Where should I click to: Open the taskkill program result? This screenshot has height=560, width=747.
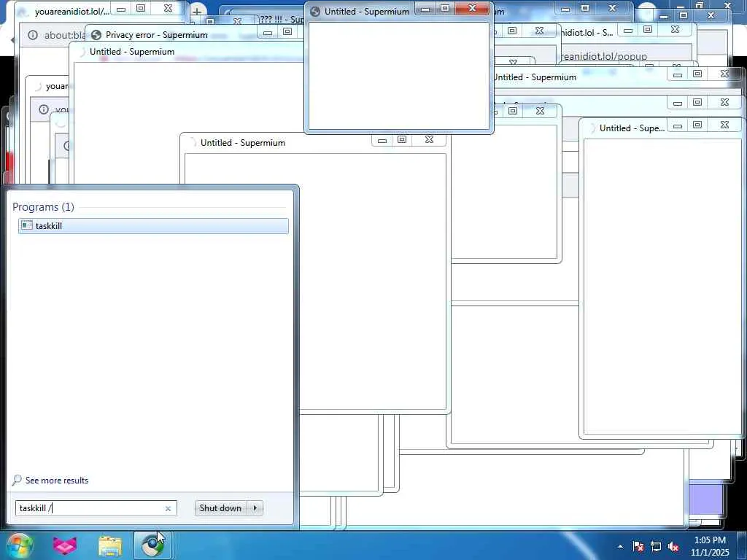point(153,226)
